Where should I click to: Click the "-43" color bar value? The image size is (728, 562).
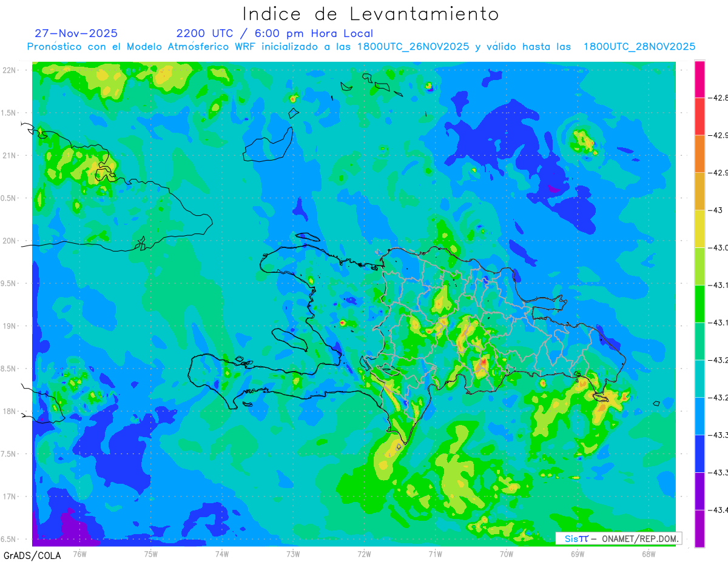(x=716, y=210)
